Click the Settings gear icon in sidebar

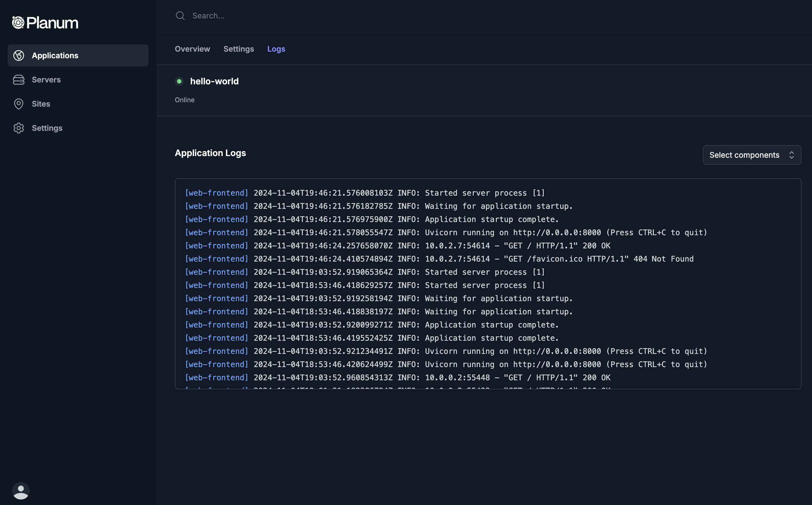pos(19,128)
